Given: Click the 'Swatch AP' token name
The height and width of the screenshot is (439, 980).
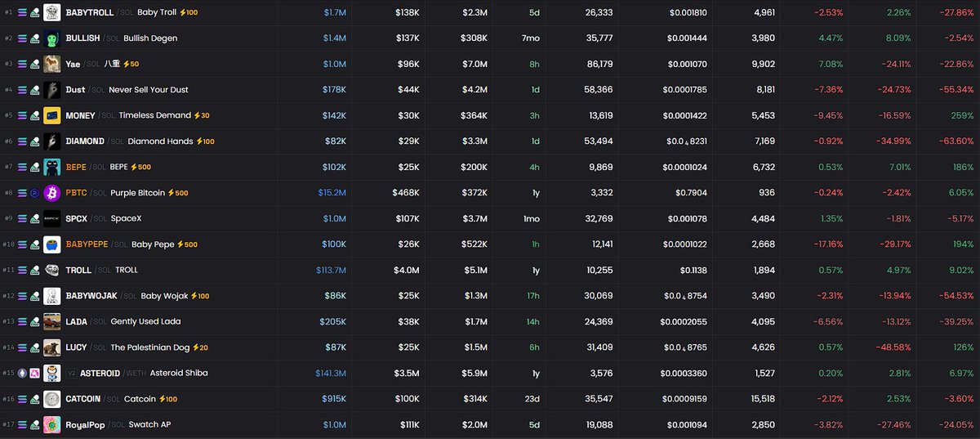Looking at the screenshot, I should [149, 424].
